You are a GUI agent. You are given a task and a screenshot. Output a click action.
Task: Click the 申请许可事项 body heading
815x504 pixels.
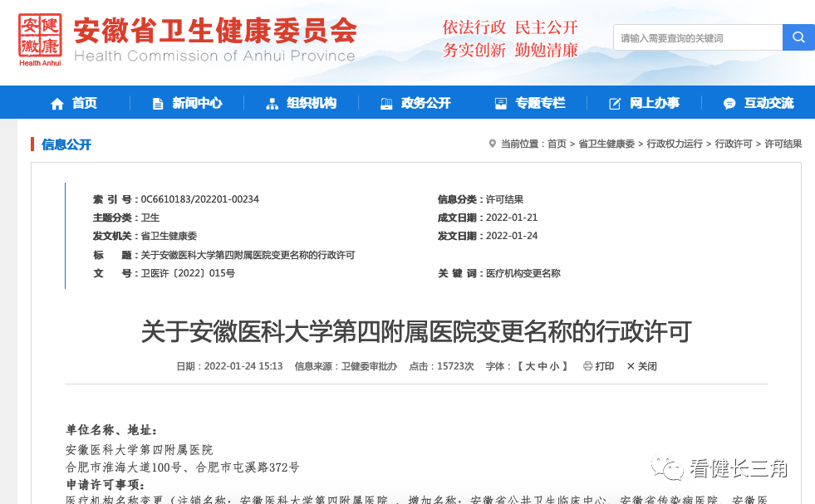pos(106,484)
